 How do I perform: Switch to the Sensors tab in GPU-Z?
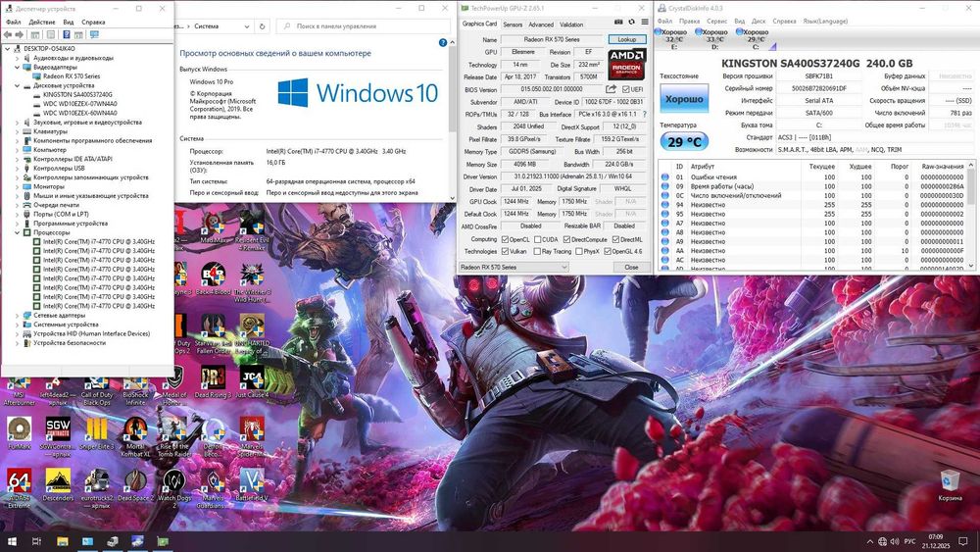pyautogui.click(x=513, y=25)
